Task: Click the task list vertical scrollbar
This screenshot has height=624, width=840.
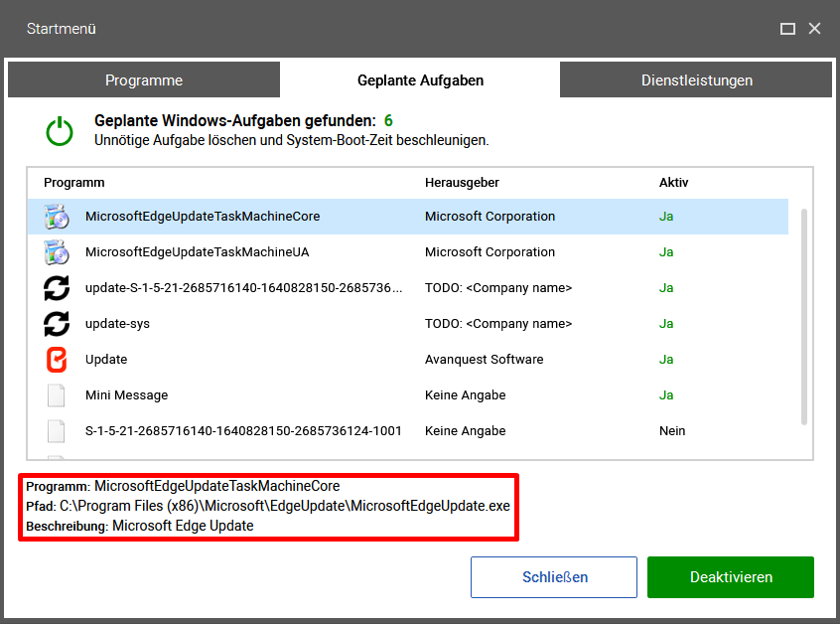Action: coord(803,317)
